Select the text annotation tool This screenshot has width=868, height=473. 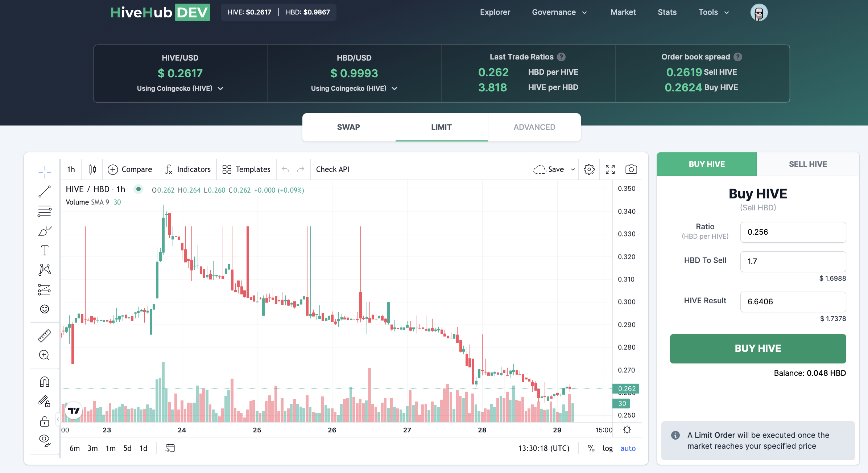click(45, 250)
